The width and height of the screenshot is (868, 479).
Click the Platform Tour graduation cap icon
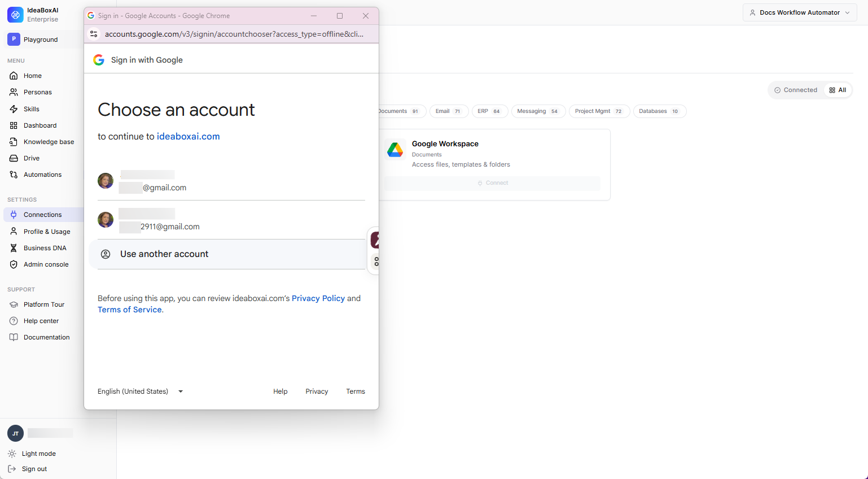coord(14,304)
